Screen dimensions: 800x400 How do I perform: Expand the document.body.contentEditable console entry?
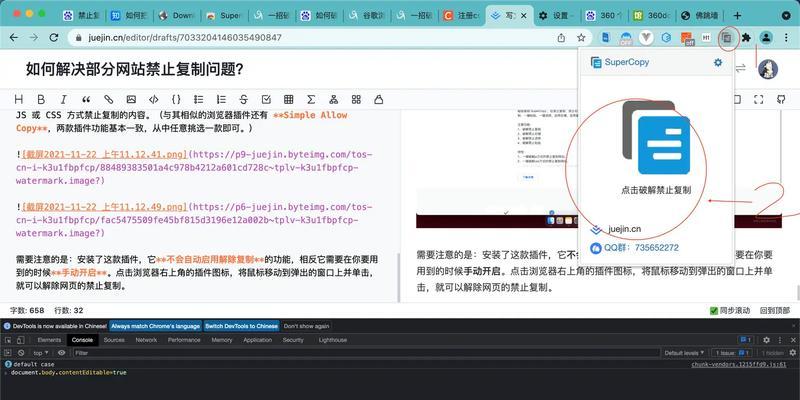tap(6, 372)
